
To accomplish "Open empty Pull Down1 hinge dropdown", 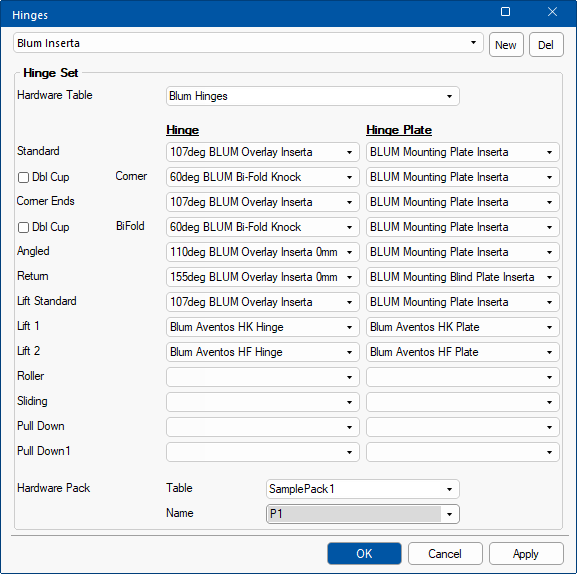I will point(262,452).
